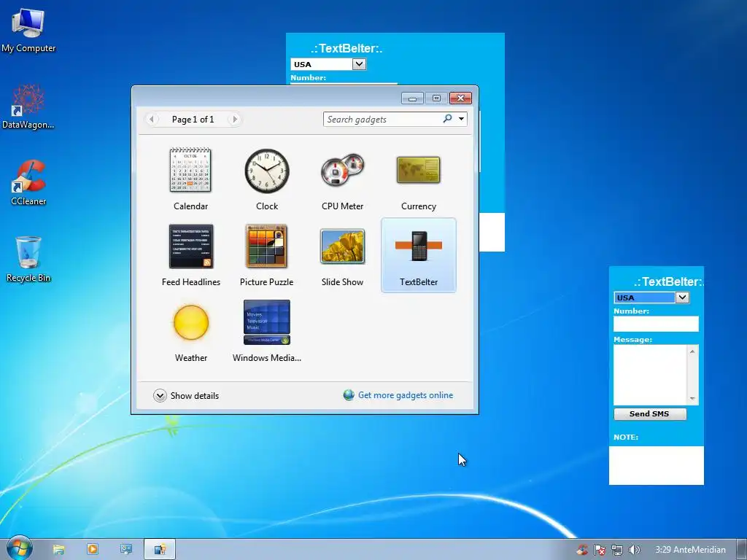The height and width of the screenshot is (560, 747).
Task: Expand Show details chevron
Action: (160, 395)
